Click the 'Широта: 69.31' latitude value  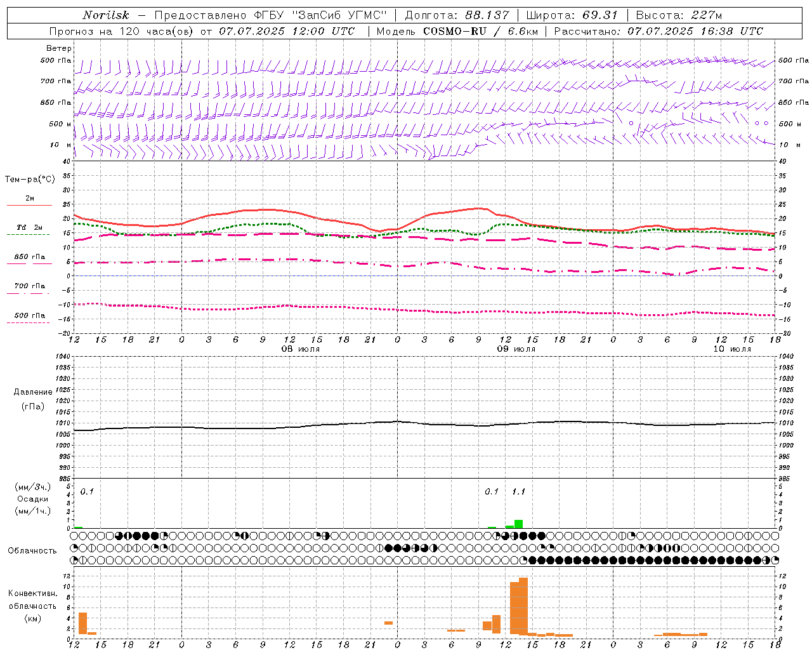(572, 15)
